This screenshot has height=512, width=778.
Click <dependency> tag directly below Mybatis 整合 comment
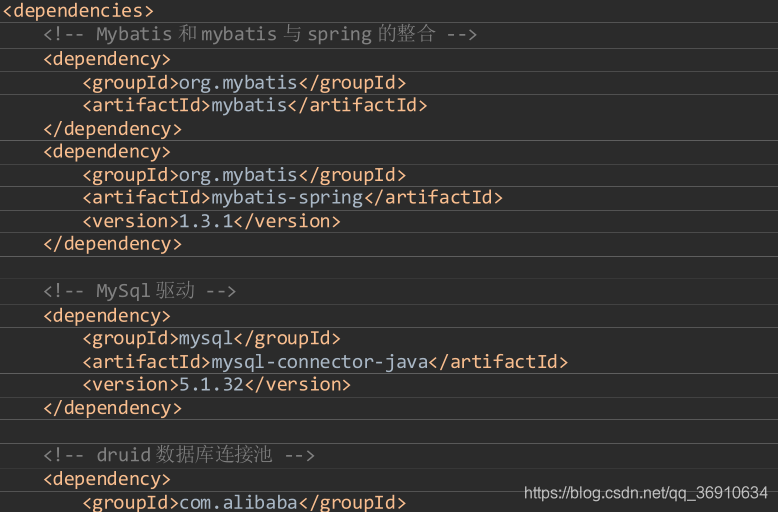107,59
